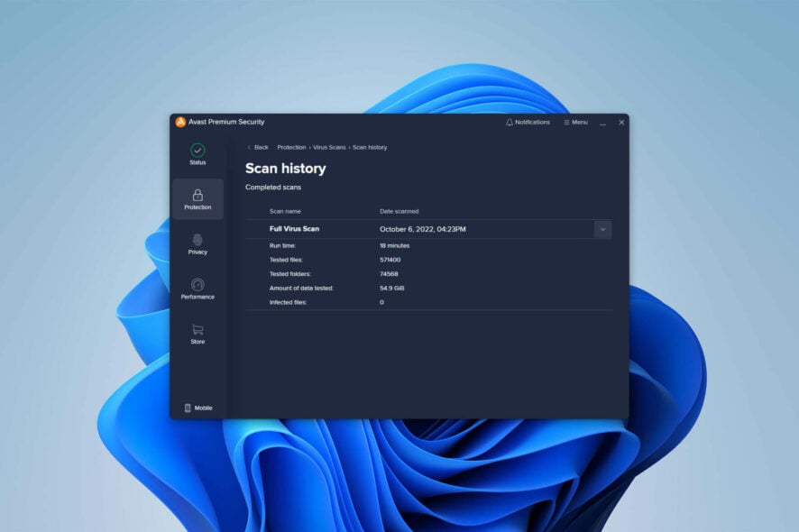Click the Date scanned column header
This screenshot has height=532, width=799.
tap(399, 211)
